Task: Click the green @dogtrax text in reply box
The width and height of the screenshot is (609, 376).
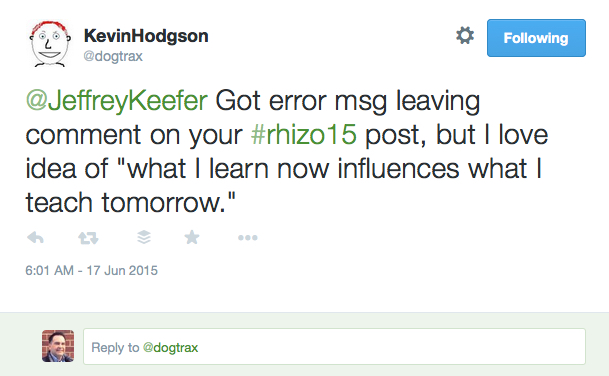Action: point(171,347)
